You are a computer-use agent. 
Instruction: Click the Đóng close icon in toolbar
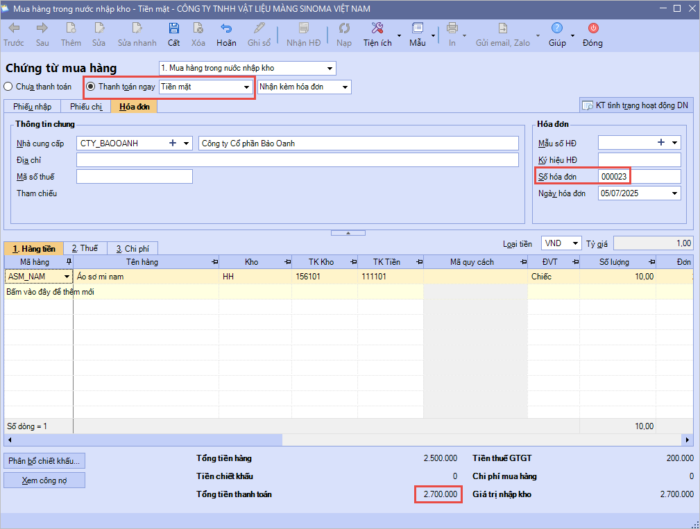[593, 29]
